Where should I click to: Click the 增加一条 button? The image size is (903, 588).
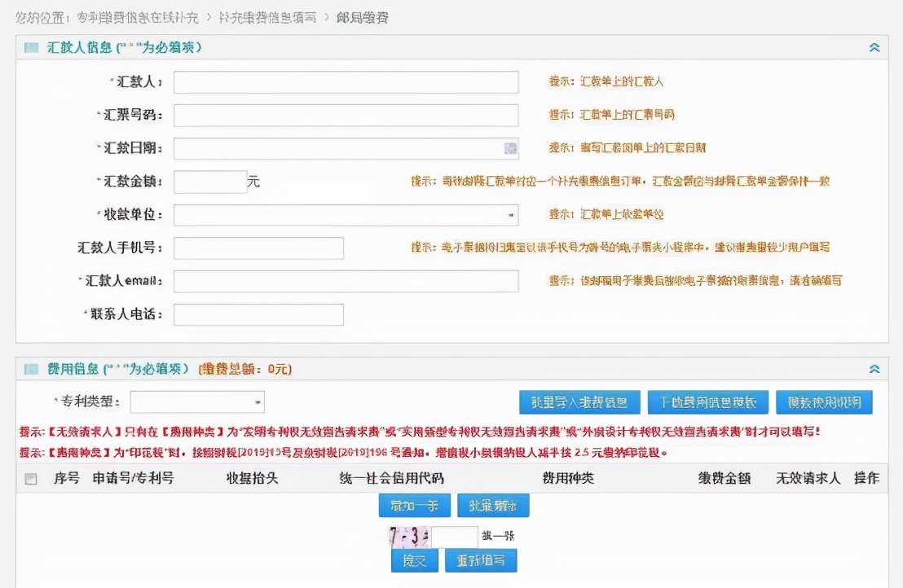coord(414,506)
